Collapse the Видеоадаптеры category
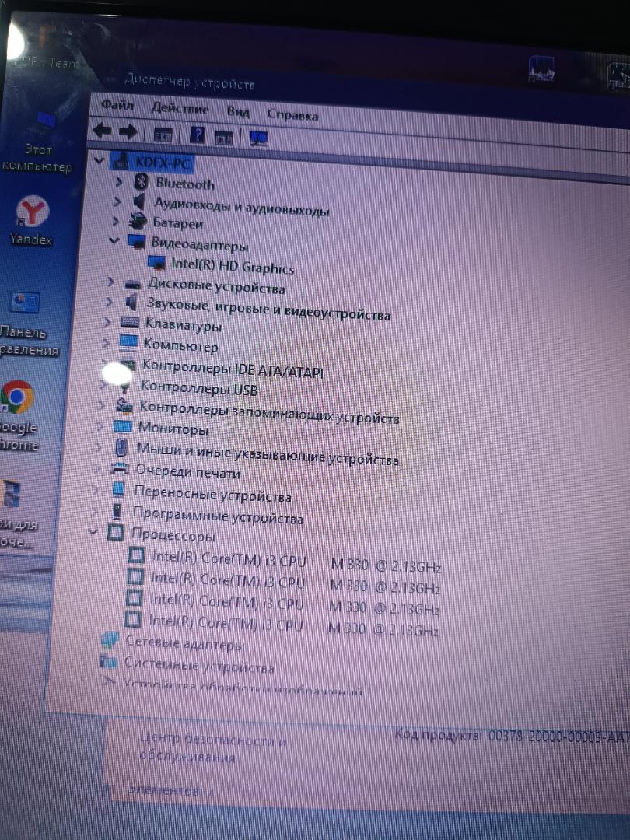Viewport: 630px width, 840px height. 115,241
